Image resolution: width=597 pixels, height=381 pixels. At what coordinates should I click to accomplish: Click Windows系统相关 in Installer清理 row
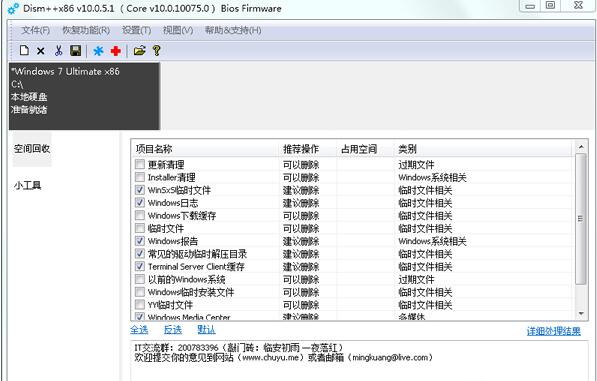432,177
